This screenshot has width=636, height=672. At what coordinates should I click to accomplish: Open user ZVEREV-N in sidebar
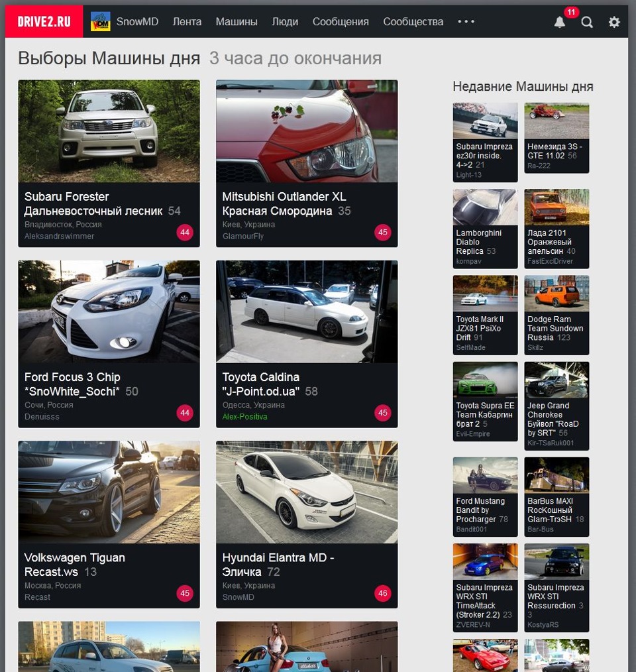[473, 625]
